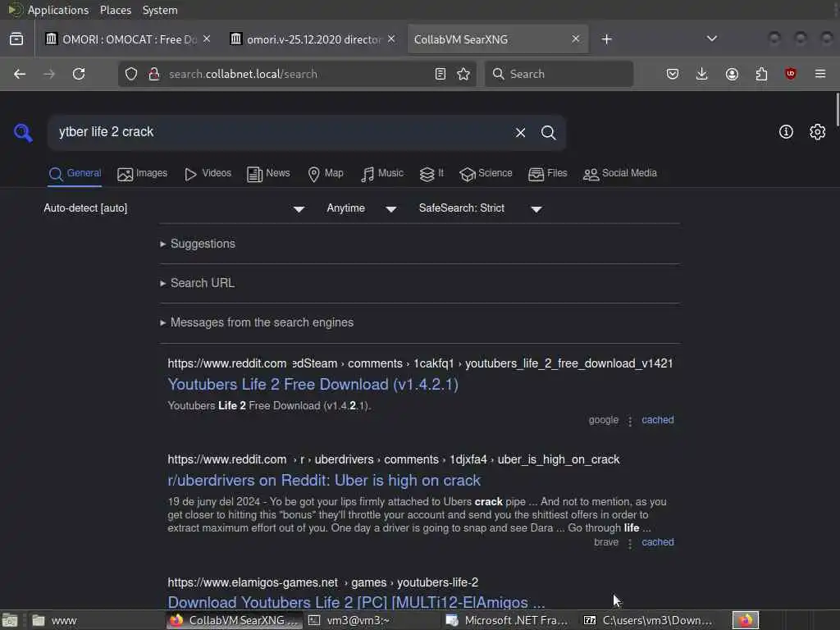Open Youtubers Life 2 Free Download result
Image resolution: width=840 pixels, height=630 pixels.
click(313, 384)
